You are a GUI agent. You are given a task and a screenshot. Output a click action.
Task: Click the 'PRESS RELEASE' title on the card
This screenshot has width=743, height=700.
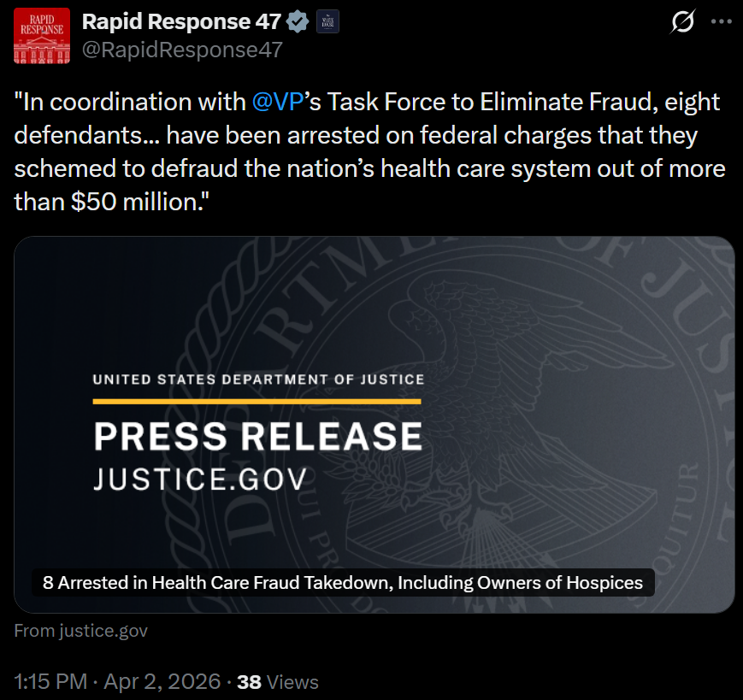(257, 436)
